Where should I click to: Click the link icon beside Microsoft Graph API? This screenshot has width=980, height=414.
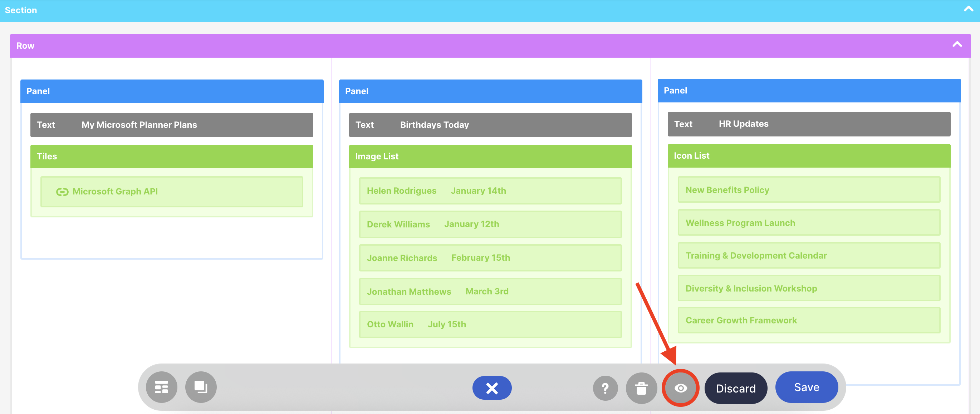tap(62, 192)
